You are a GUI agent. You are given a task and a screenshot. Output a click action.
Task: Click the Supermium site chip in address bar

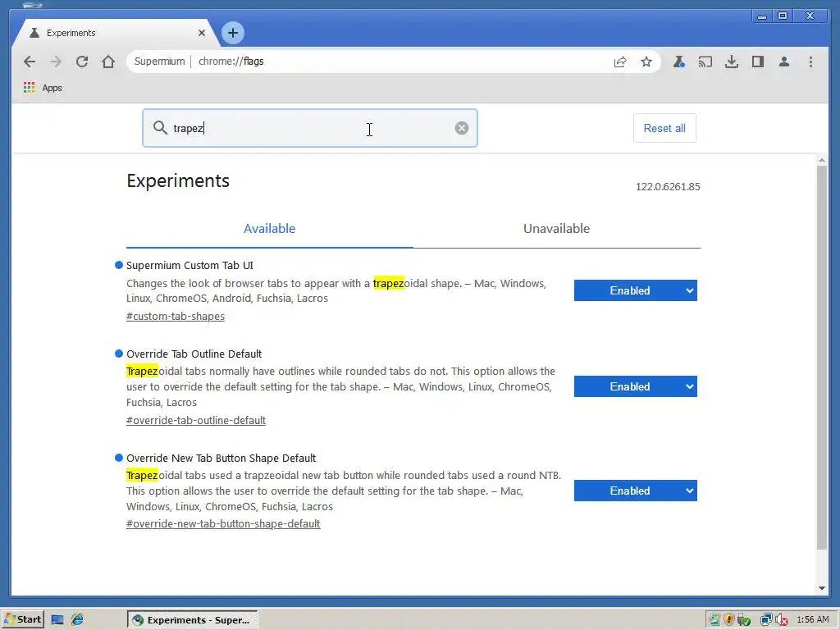pos(159,62)
